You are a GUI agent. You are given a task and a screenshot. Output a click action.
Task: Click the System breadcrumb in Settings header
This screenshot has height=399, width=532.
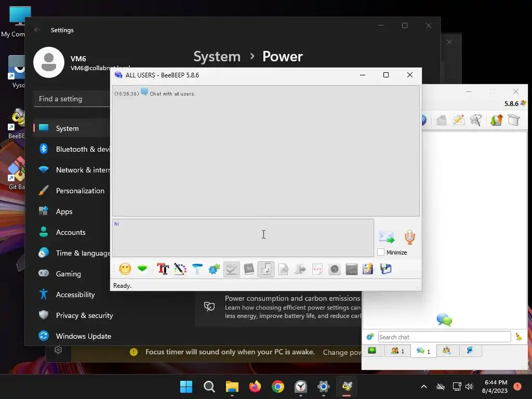[x=217, y=57]
